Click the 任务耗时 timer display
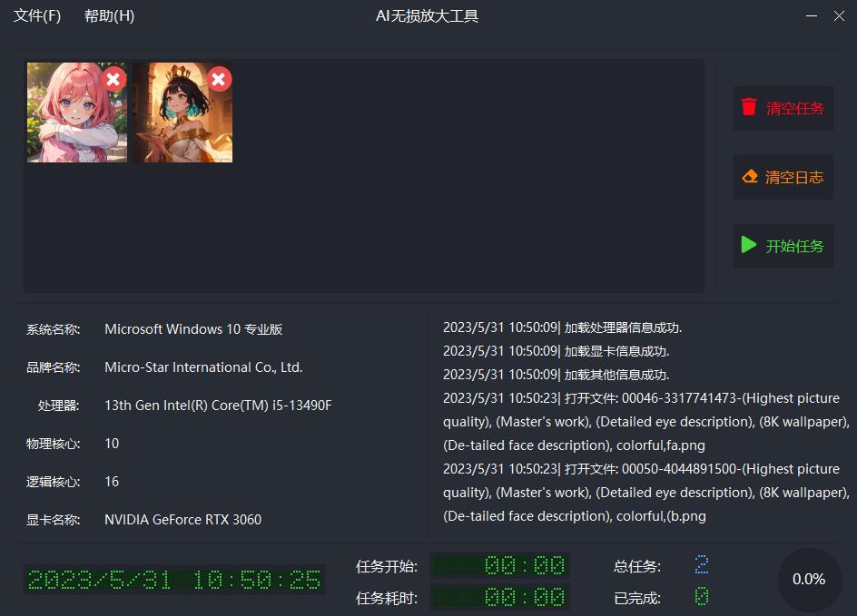The width and height of the screenshot is (857, 616). pyautogui.click(x=500, y=598)
